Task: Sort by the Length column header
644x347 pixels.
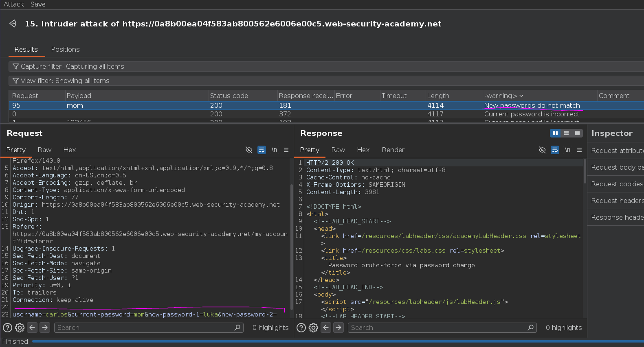Action: [x=454, y=96]
